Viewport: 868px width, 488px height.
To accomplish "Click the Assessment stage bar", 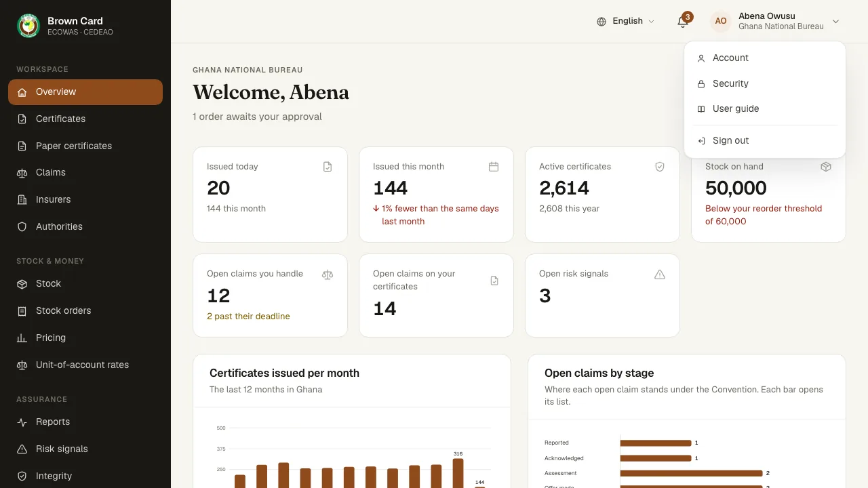I will 691,473.
